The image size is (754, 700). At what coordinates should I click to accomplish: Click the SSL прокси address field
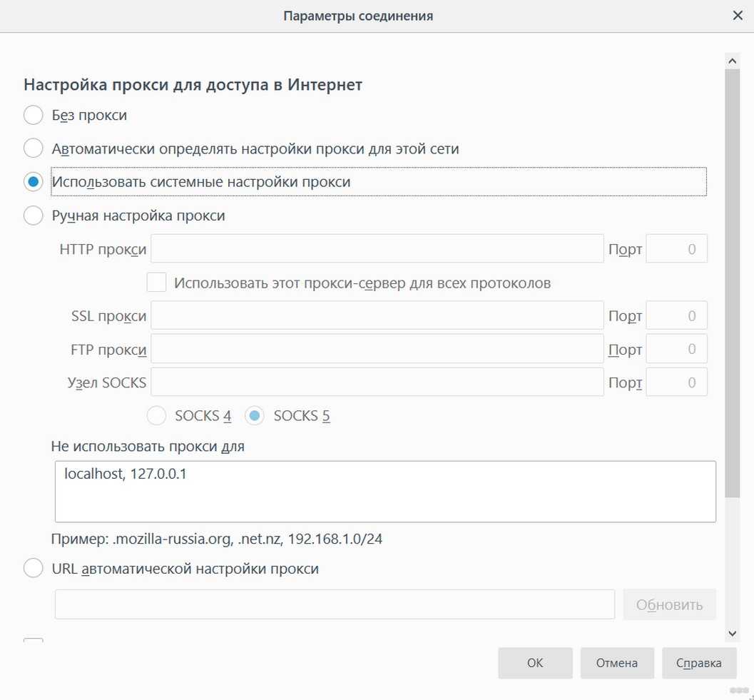coord(377,316)
